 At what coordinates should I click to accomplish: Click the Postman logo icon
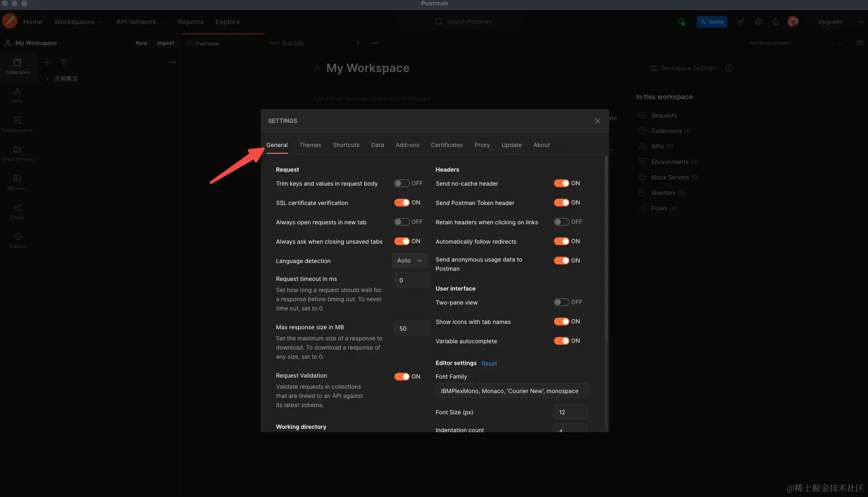coord(10,21)
